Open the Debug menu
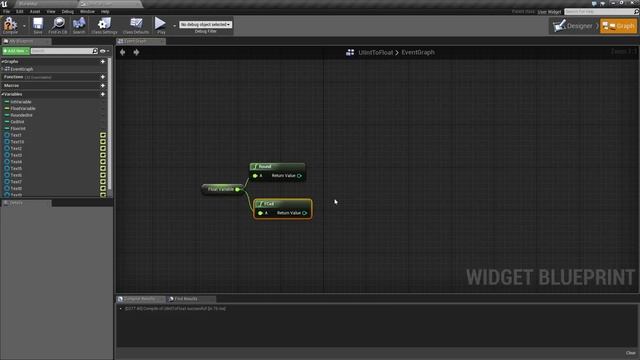Viewport: 640px width, 360px height. [x=68, y=11]
